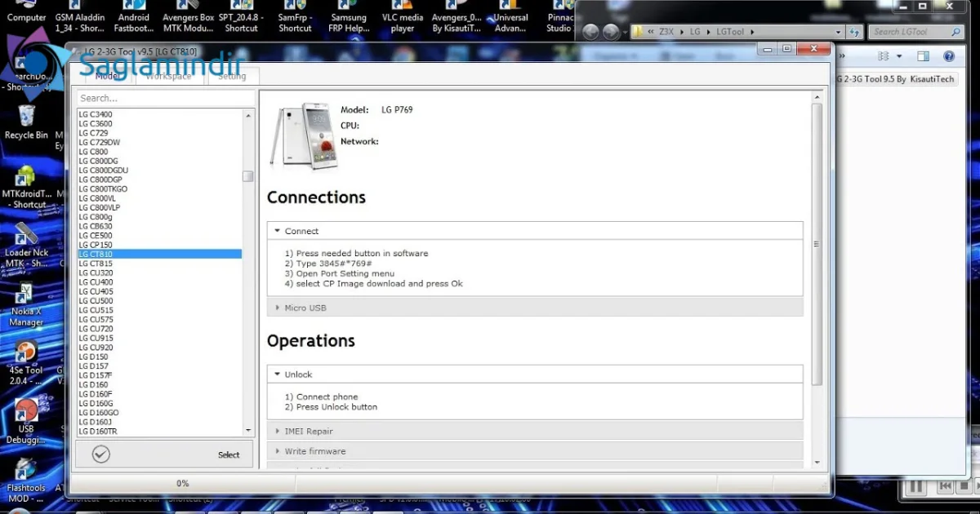Click model list scrollbar thumb

click(x=248, y=176)
